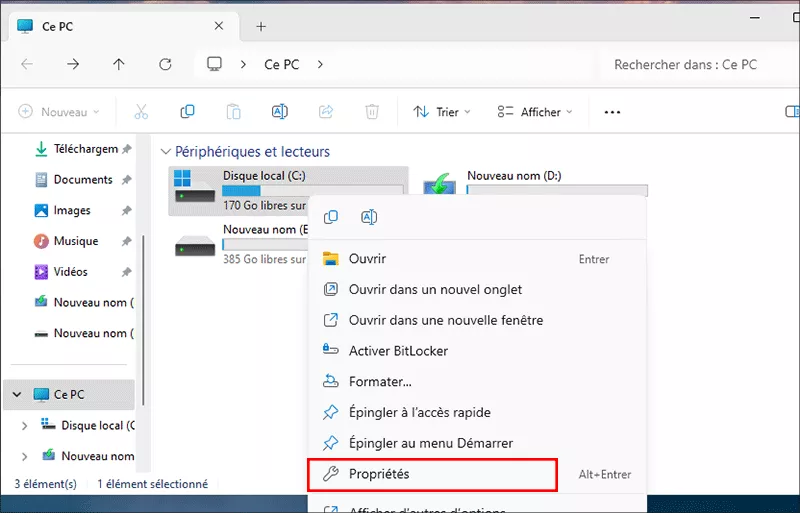Screen dimensions: 800x513
Task: Open the Nouveau dropdown
Action: [59, 112]
